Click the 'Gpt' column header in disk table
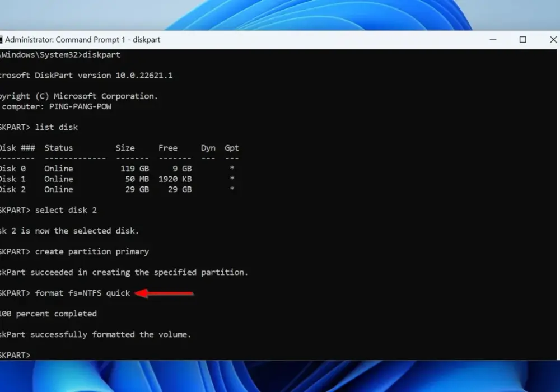 click(232, 148)
